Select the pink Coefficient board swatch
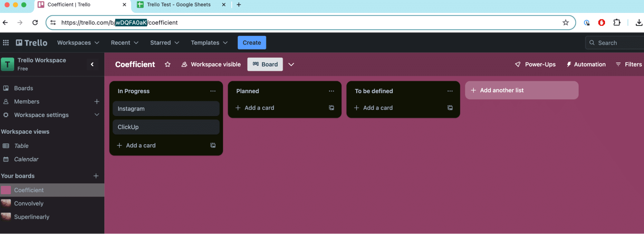The width and height of the screenshot is (644, 234). 6,190
